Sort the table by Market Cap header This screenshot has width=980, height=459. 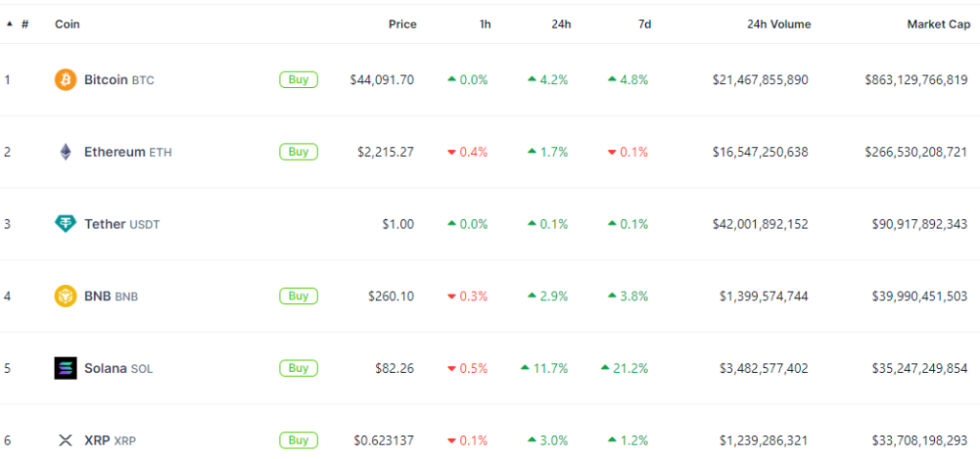tap(938, 24)
